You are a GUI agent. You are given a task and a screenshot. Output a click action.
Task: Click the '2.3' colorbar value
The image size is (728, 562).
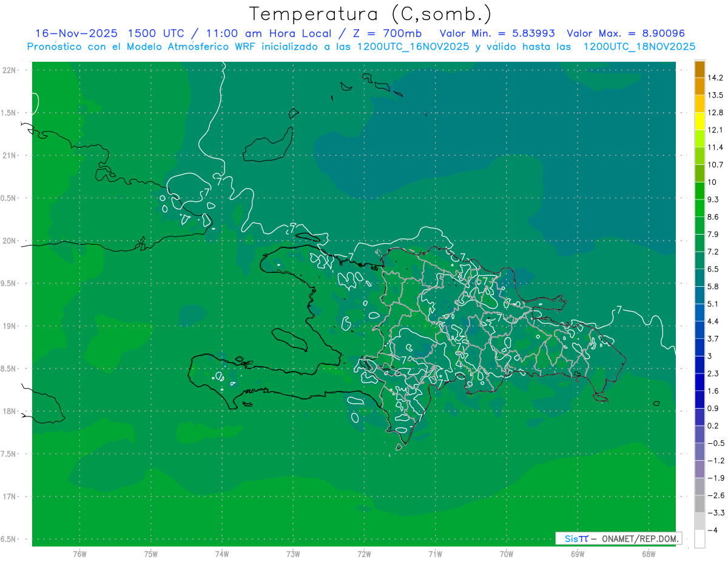713,373
